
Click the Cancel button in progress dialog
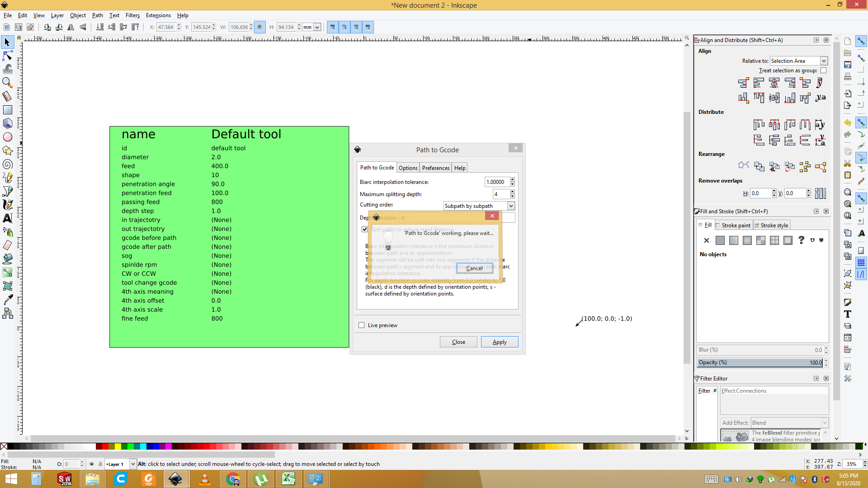click(x=475, y=268)
